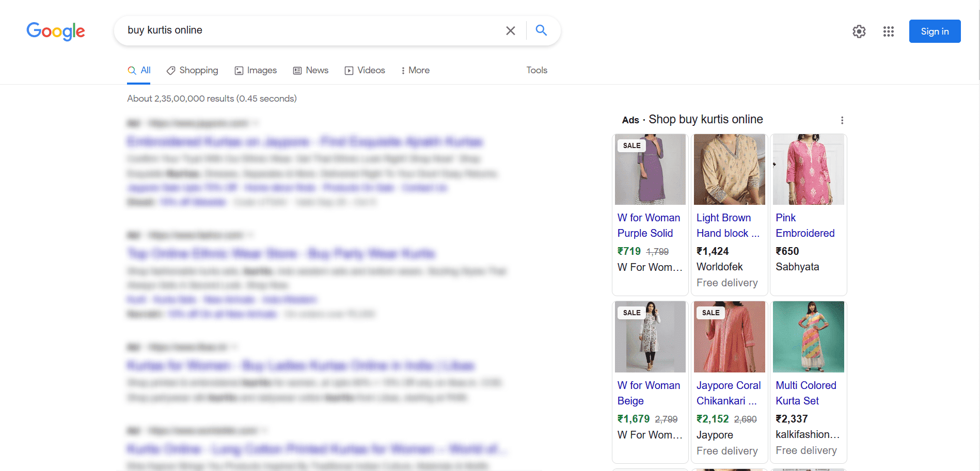Click the ₹650 price
The image size is (980, 471).
pos(787,251)
